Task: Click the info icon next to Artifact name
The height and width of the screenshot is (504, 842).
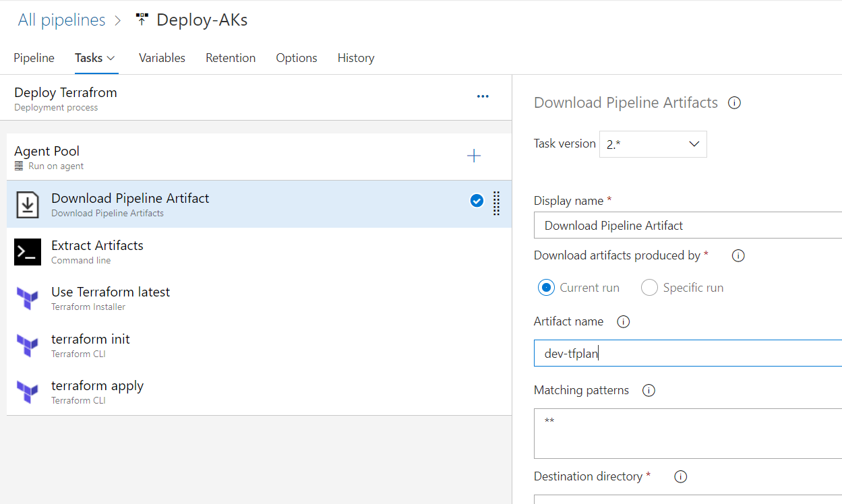Action: (623, 321)
